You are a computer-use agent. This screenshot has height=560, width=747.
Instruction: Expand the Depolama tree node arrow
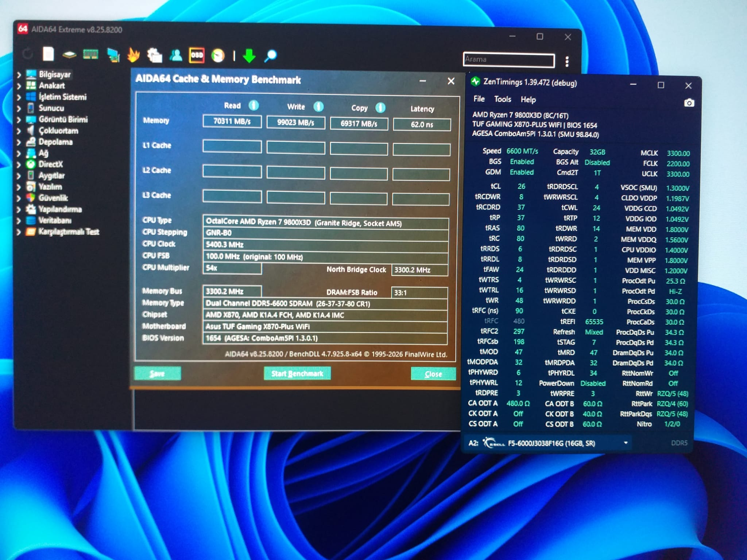click(19, 142)
